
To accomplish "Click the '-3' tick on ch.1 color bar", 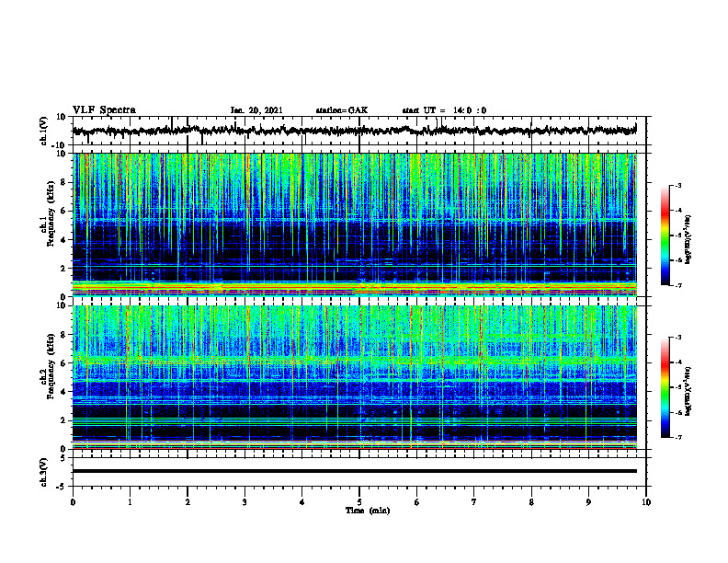I will 677,186.
